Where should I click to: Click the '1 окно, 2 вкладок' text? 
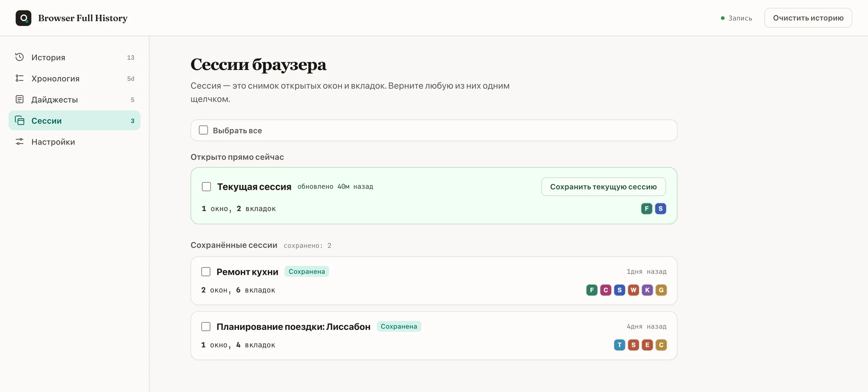(x=239, y=208)
